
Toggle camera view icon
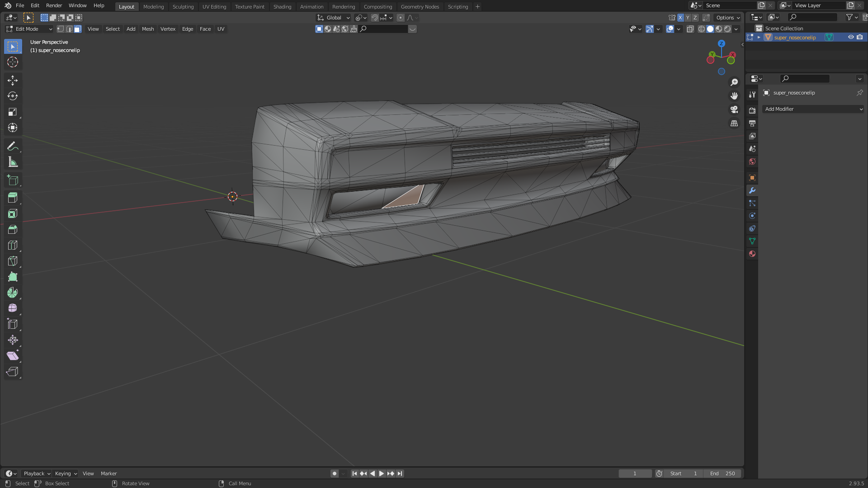734,109
